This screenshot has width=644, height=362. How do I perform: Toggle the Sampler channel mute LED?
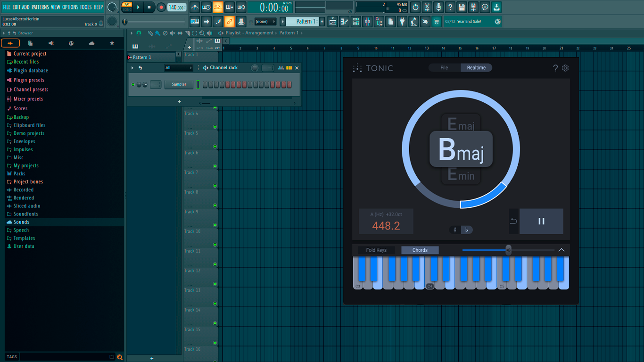[x=133, y=84]
